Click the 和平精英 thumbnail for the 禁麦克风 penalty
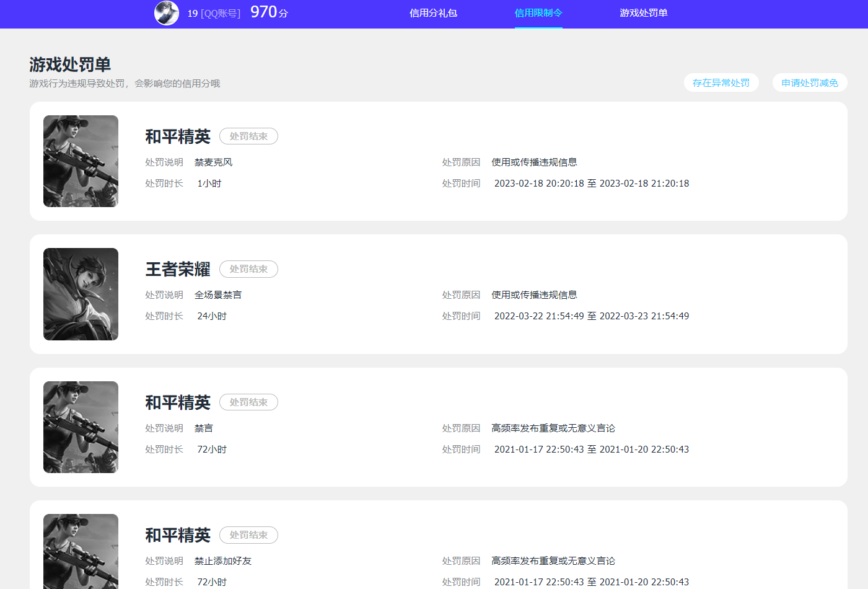This screenshot has height=589, width=868. click(81, 161)
